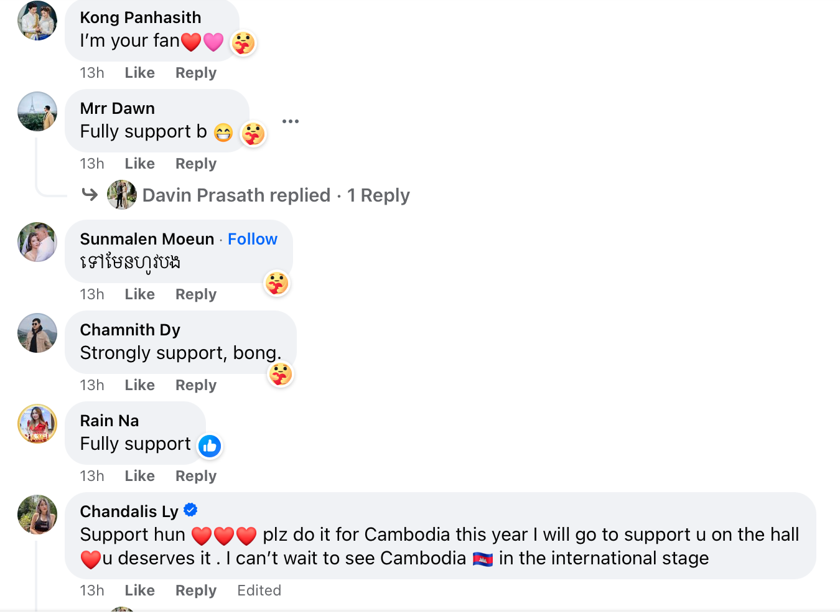Reply to Rain Na's comment

tap(195, 476)
